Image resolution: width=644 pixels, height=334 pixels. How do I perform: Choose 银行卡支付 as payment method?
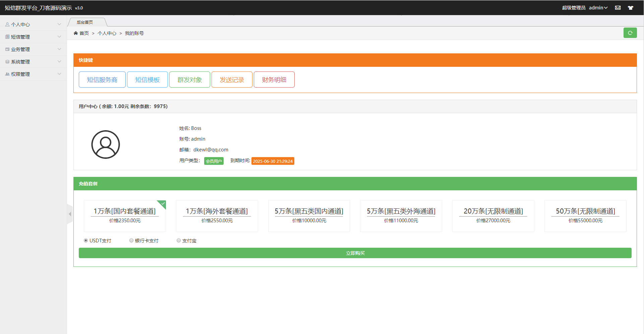pyautogui.click(x=131, y=240)
